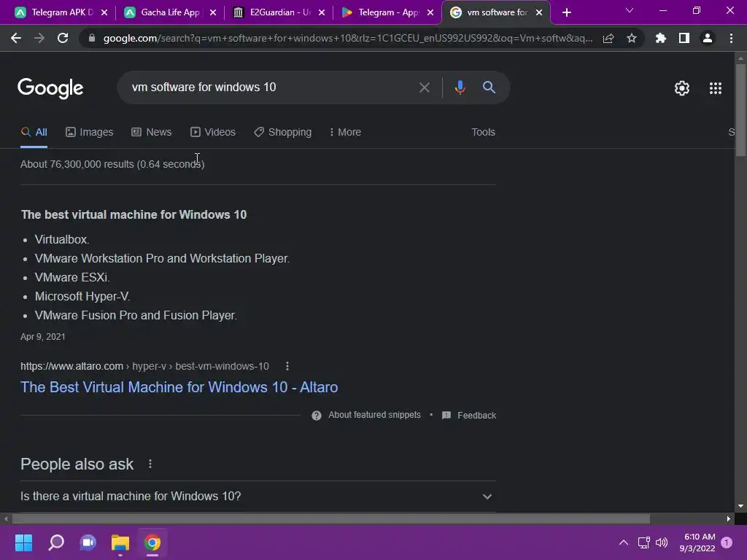Image resolution: width=747 pixels, height=560 pixels.
Task: Open the clock showing 6:10 AM
Action: point(697,542)
